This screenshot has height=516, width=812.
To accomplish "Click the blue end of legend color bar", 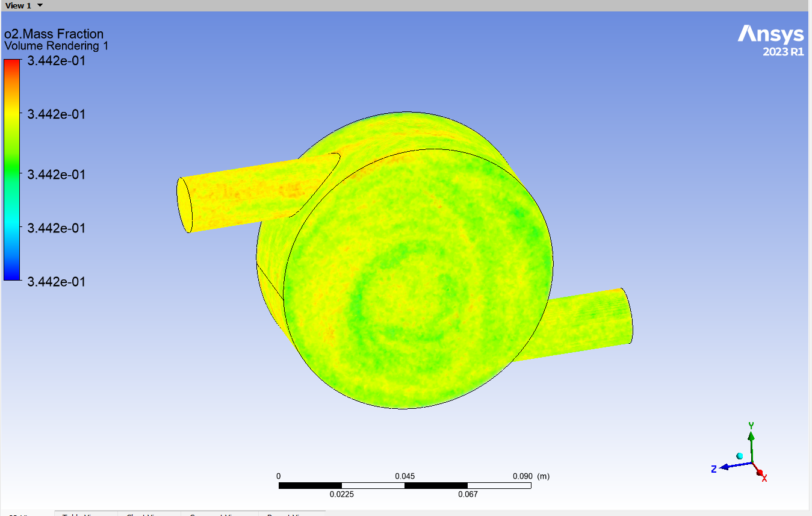I will (x=12, y=274).
